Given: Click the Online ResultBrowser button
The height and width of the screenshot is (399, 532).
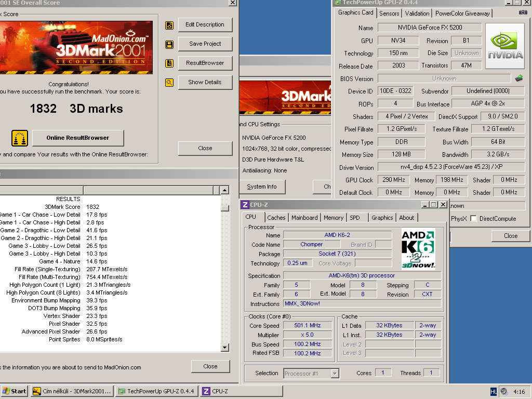Looking at the screenshot, I should (x=78, y=138).
